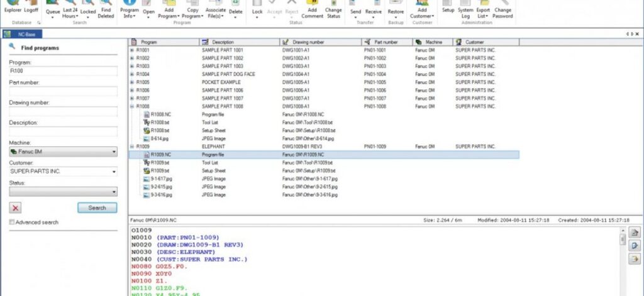The image size is (644, 296).
Task: Expand the R1002 program node
Action: point(132,58)
